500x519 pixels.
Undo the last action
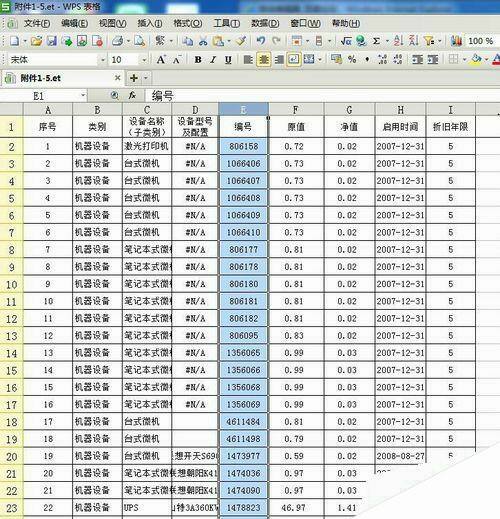coord(261,41)
